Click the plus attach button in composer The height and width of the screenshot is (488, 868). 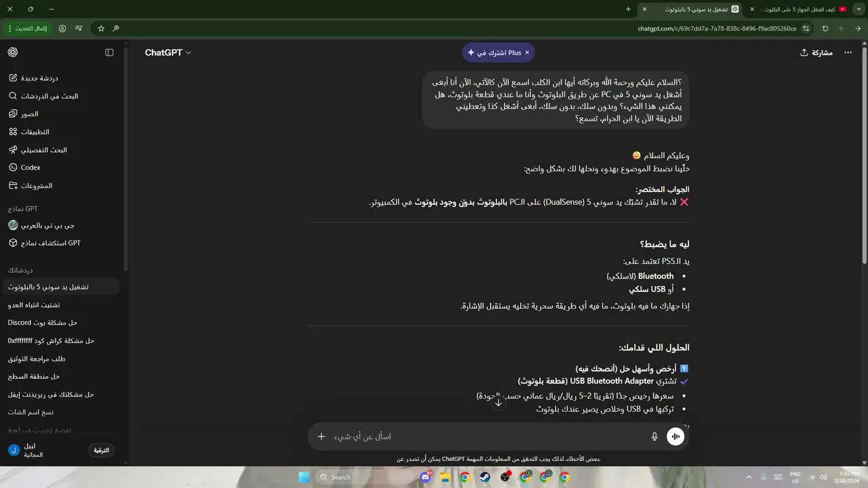pos(321,436)
